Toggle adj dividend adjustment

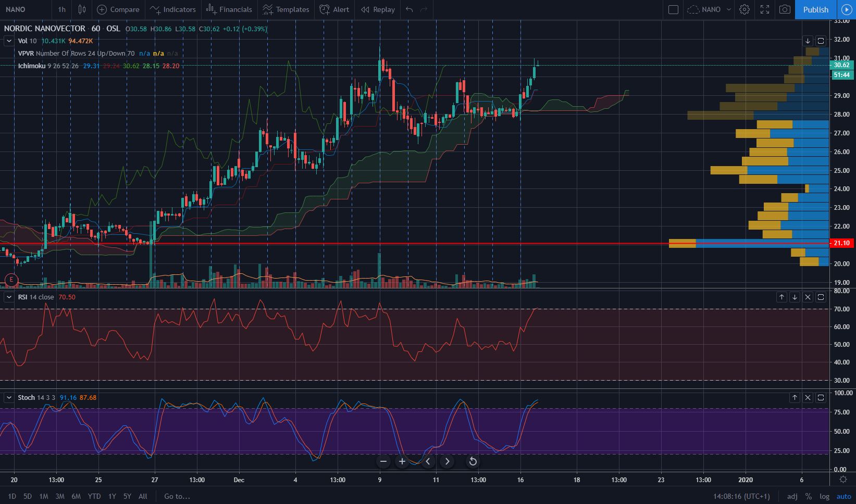[x=792, y=496]
